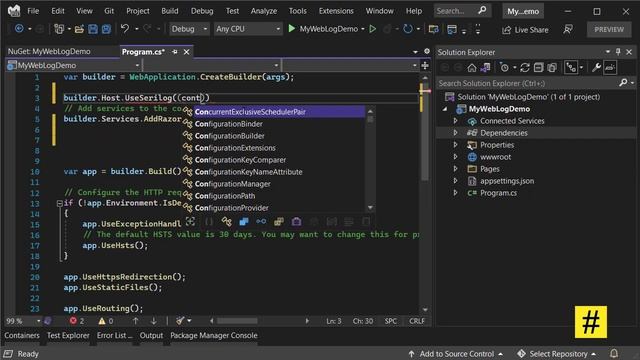Toggle the Git changes view icon in Solution Explorer
The width and height of the screenshot is (640, 360).
point(571,68)
